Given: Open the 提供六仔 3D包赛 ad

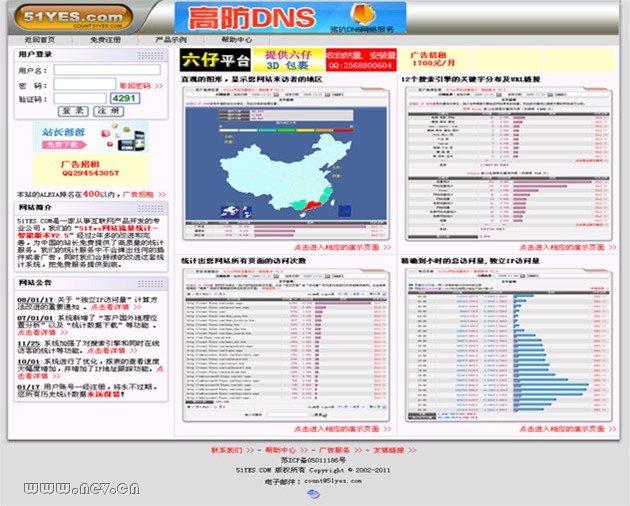Looking at the screenshot, I should coord(288,60).
